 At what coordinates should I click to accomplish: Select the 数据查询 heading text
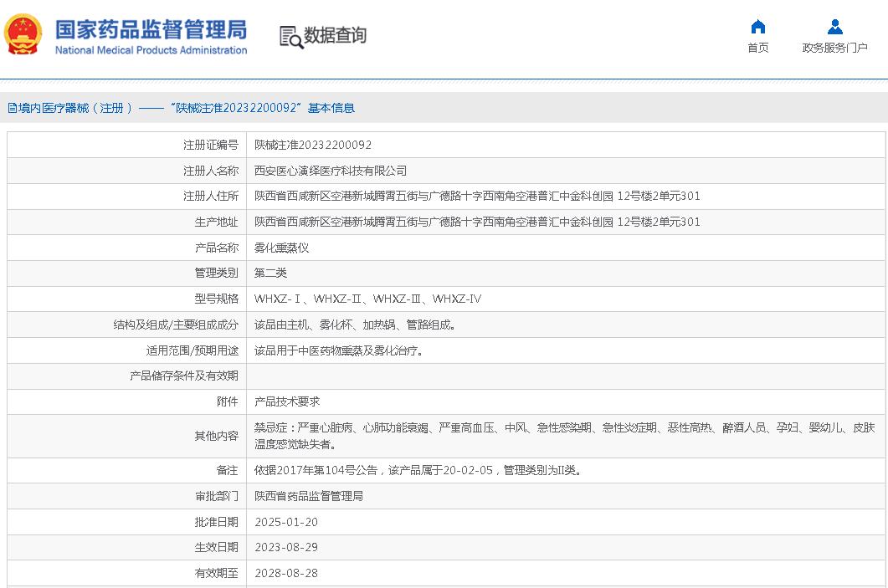pyautogui.click(x=335, y=35)
